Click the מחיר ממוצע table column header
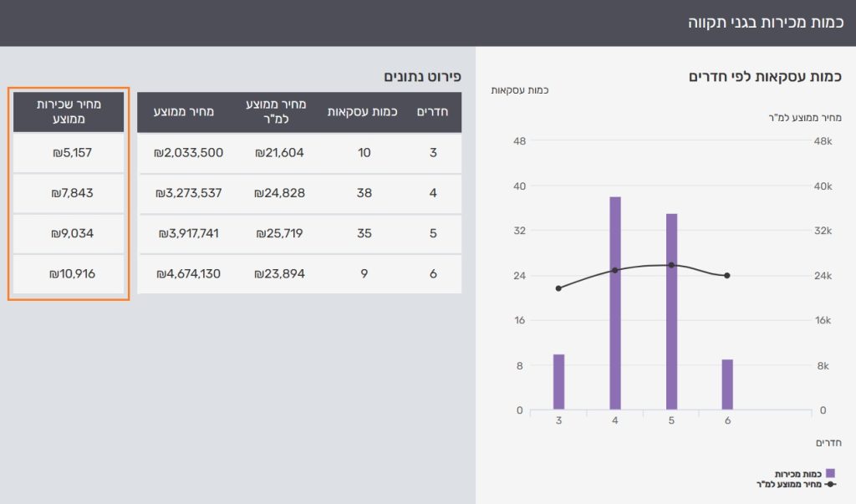The height and width of the screenshot is (504, 856). click(188, 112)
